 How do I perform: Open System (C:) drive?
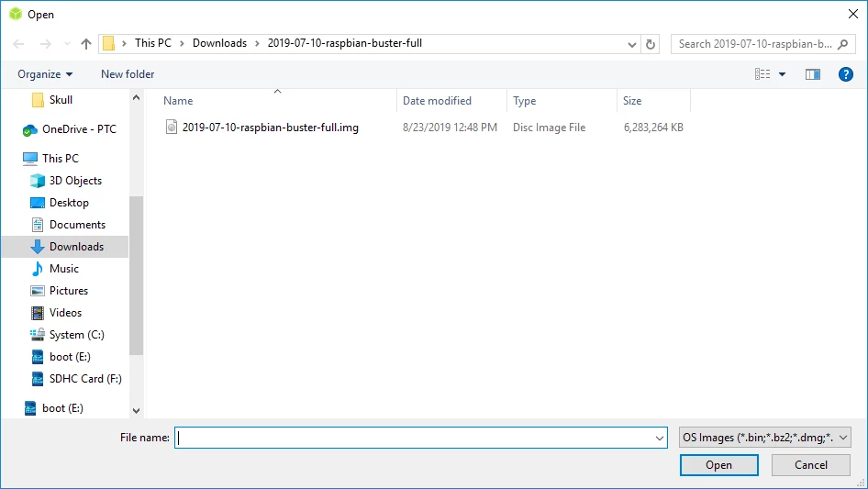point(76,335)
